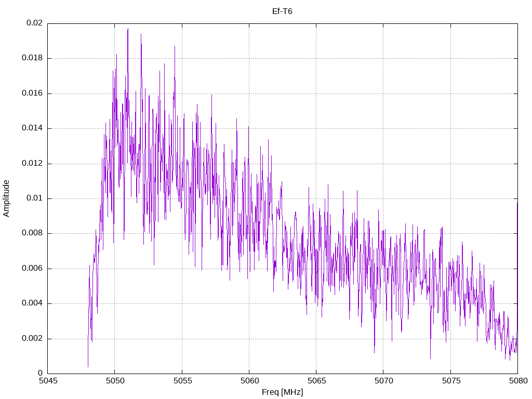The width and height of the screenshot is (532, 399).
Task: Click the 5075 x-axis tick label
Action: pos(451,381)
